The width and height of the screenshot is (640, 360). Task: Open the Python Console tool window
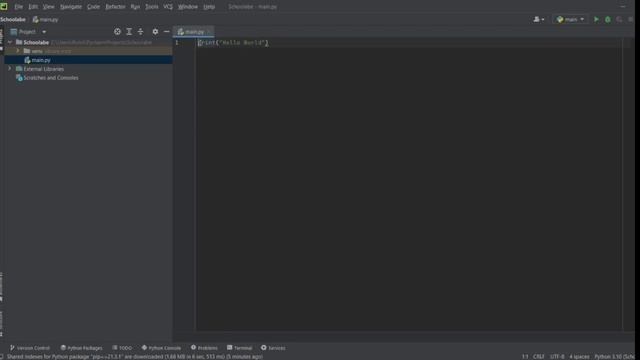(x=161, y=348)
